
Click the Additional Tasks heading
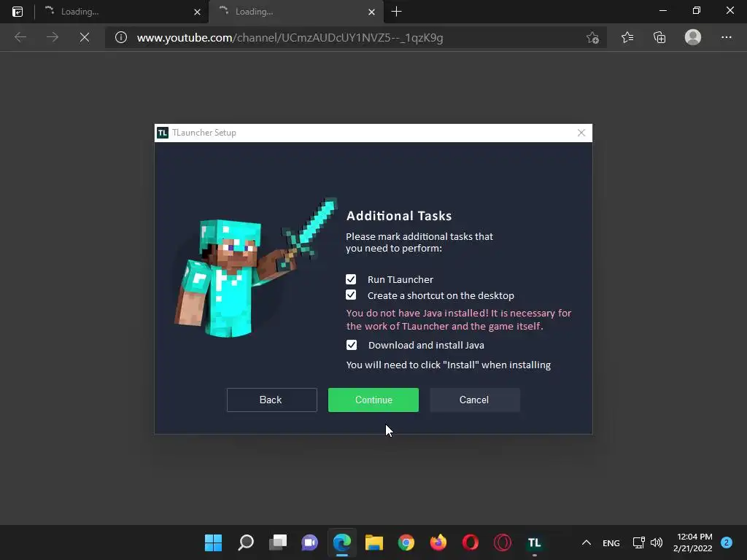click(x=399, y=216)
